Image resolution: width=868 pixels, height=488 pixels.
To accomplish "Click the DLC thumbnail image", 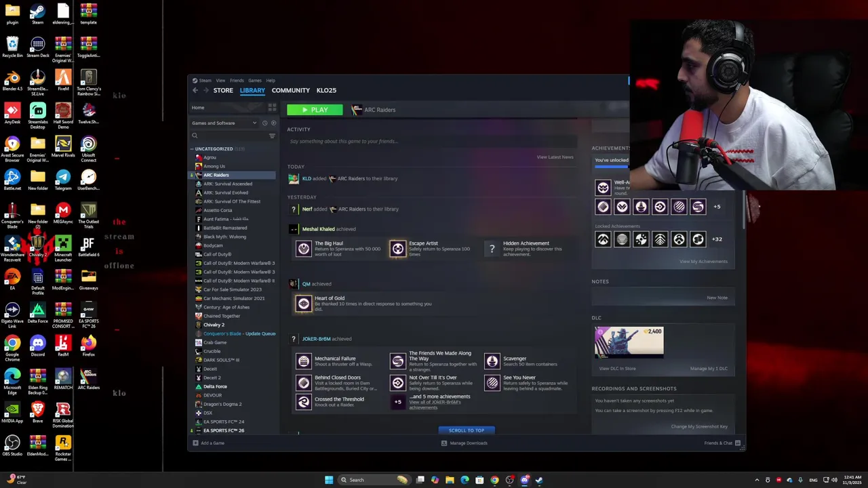I will click(629, 342).
